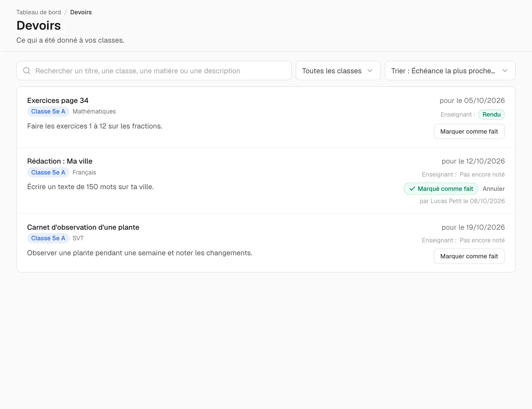Image resolution: width=532 pixels, height=409 pixels.
Task: Click Pas encore noté for Rédaction : Ma ville
Action: 482,175
